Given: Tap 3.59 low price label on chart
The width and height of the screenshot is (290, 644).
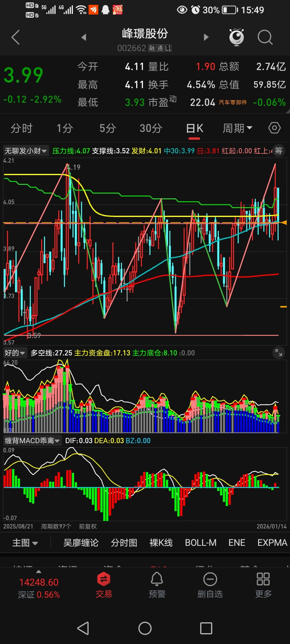Looking at the screenshot, I should (34, 335).
